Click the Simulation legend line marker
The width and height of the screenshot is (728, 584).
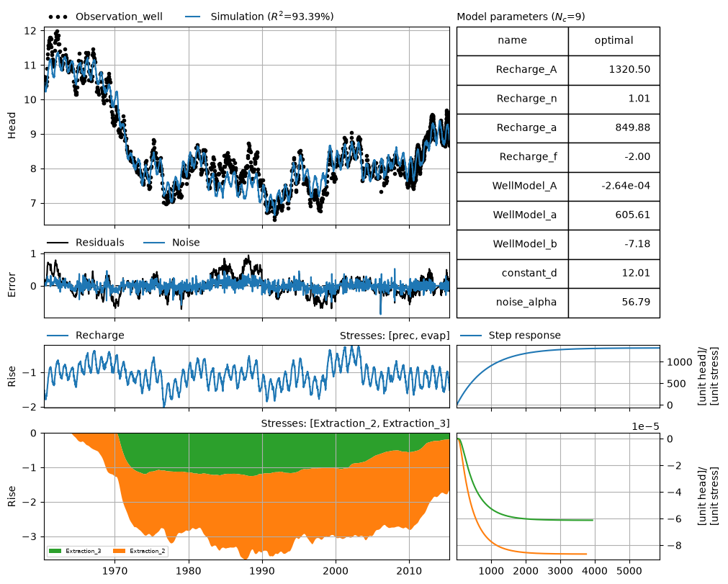coord(192,17)
